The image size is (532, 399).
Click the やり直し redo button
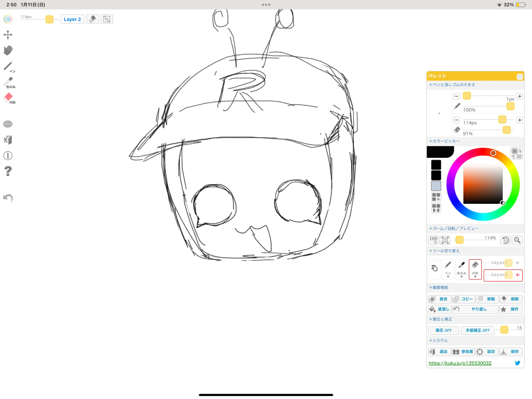(475, 309)
